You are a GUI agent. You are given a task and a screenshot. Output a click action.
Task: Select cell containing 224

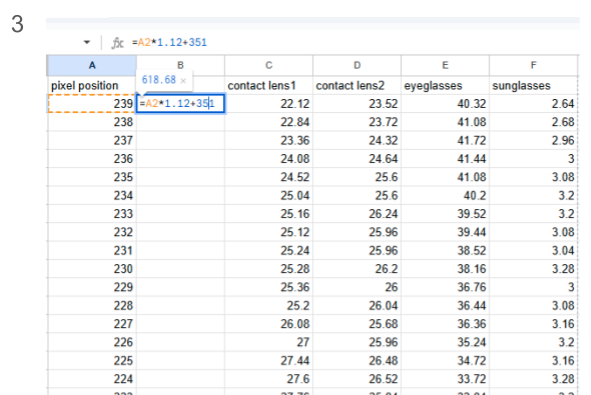click(92, 379)
